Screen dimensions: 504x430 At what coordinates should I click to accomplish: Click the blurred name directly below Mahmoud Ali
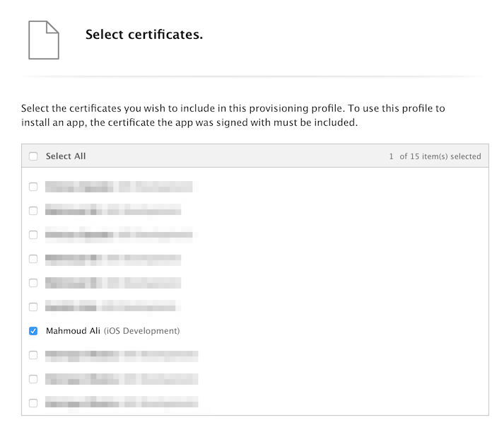(x=122, y=355)
